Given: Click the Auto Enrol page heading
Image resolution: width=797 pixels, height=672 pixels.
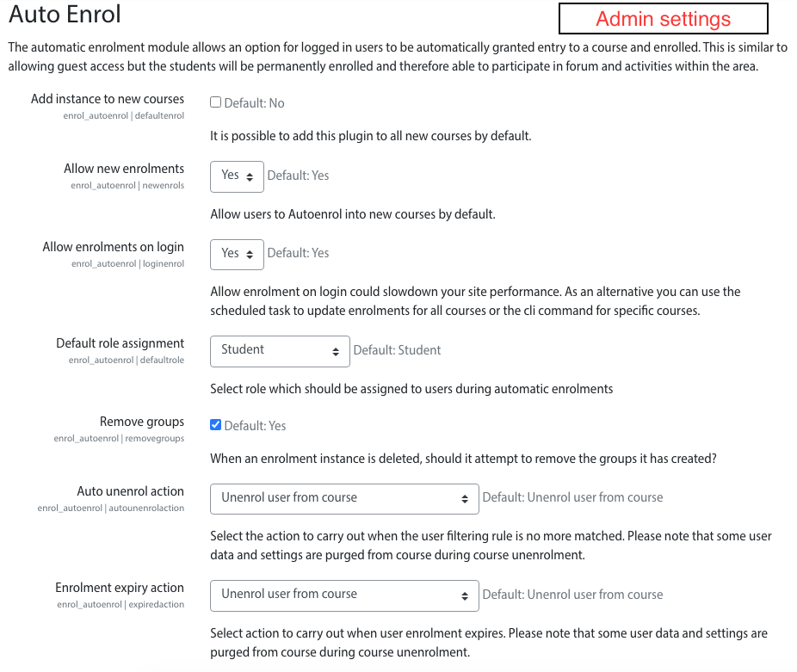Looking at the screenshot, I should click(65, 14).
